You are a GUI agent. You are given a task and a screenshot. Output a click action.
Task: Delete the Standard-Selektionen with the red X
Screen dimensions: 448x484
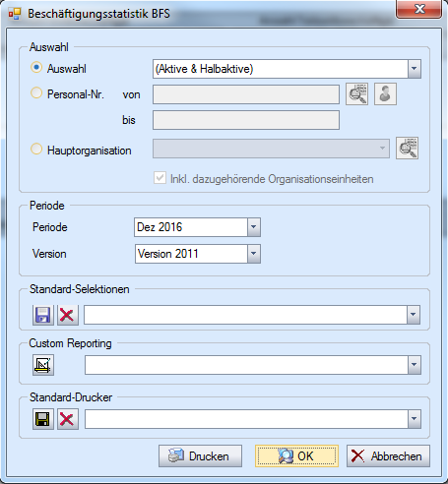[68, 315]
